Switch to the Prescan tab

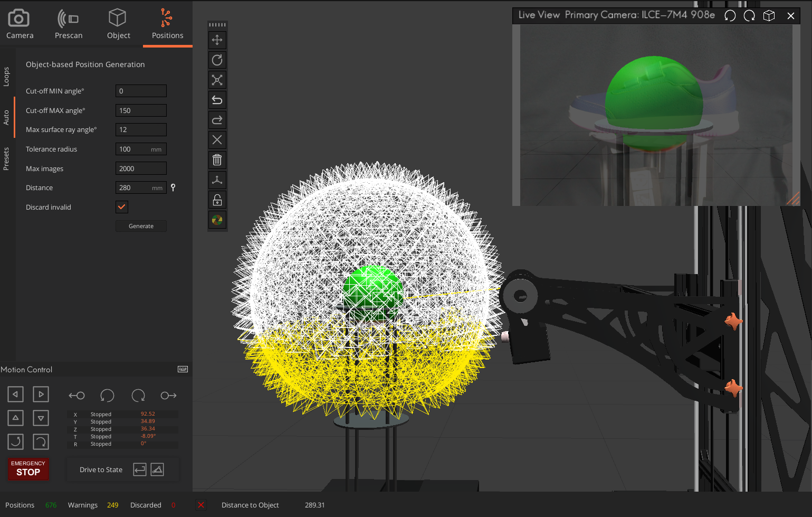(x=69, y=24)
